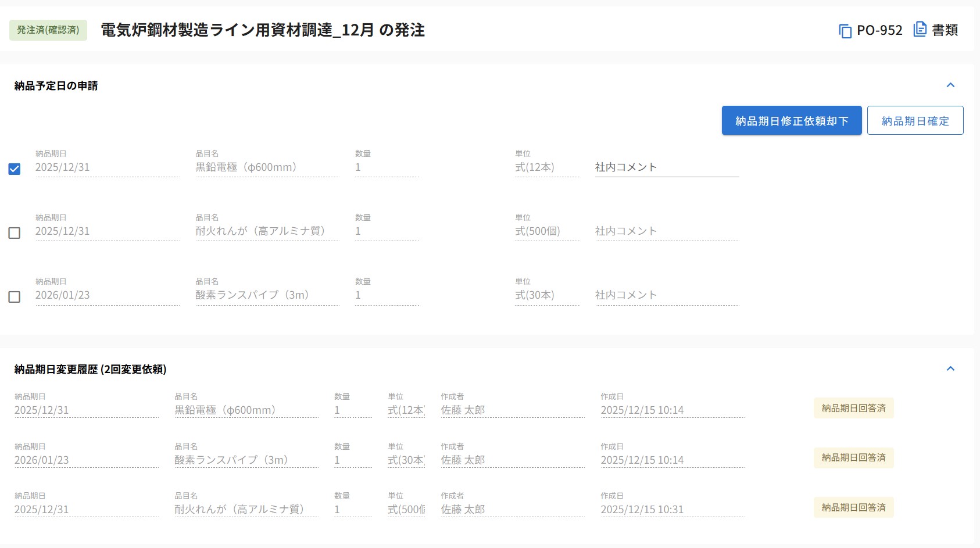Open the 書類 documents icon
980x548 pixels.
tap(920, 30)
